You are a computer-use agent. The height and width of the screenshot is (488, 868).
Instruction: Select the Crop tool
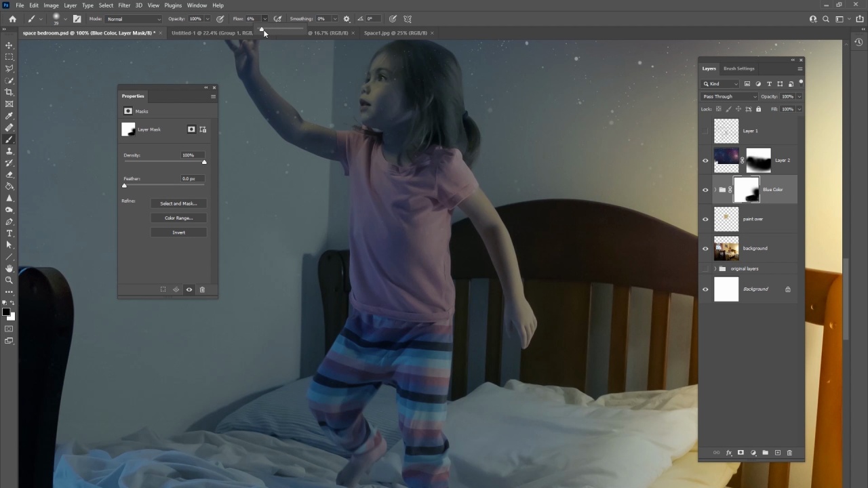pos(9,92)
